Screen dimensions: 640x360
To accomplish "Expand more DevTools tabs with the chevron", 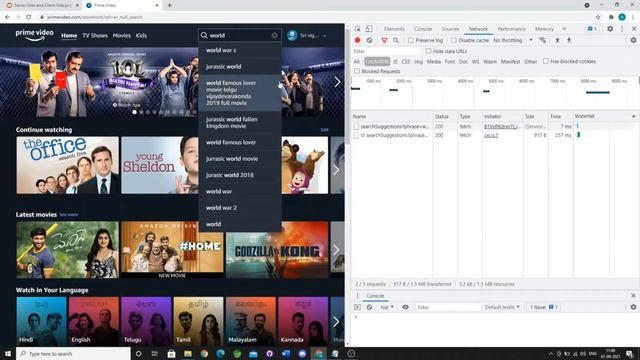I will pyautogui.click(x=564, y=29).
